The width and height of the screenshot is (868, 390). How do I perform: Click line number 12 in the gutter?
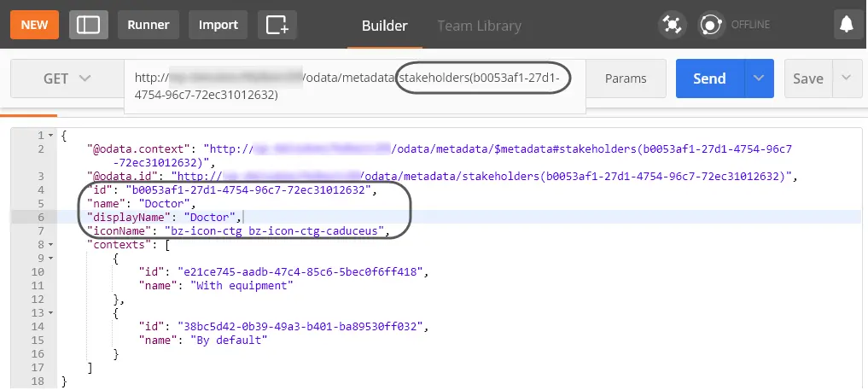click(x=37, y=300)
